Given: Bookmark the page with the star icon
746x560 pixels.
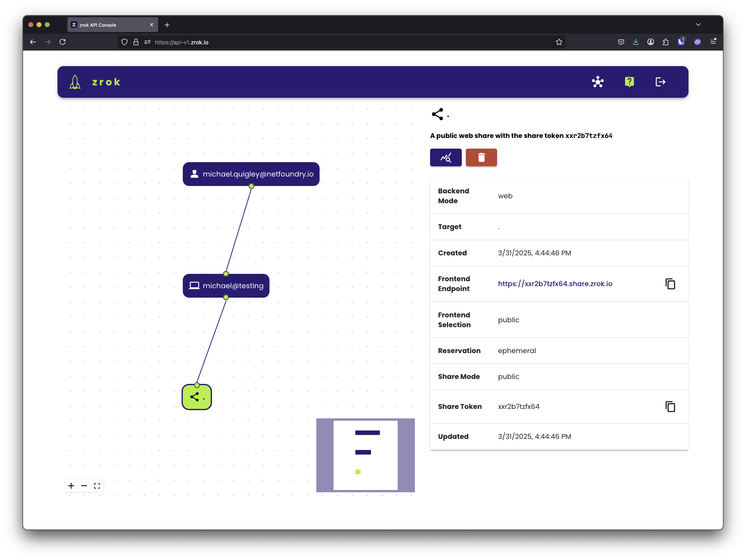Looking at the screenshot, I should (x=559, y=42).
